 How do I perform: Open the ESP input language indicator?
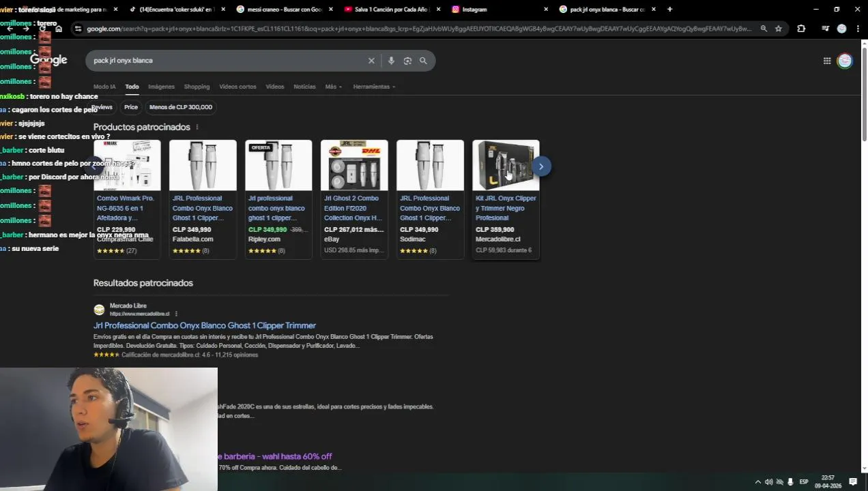click(x=804, y=481)
